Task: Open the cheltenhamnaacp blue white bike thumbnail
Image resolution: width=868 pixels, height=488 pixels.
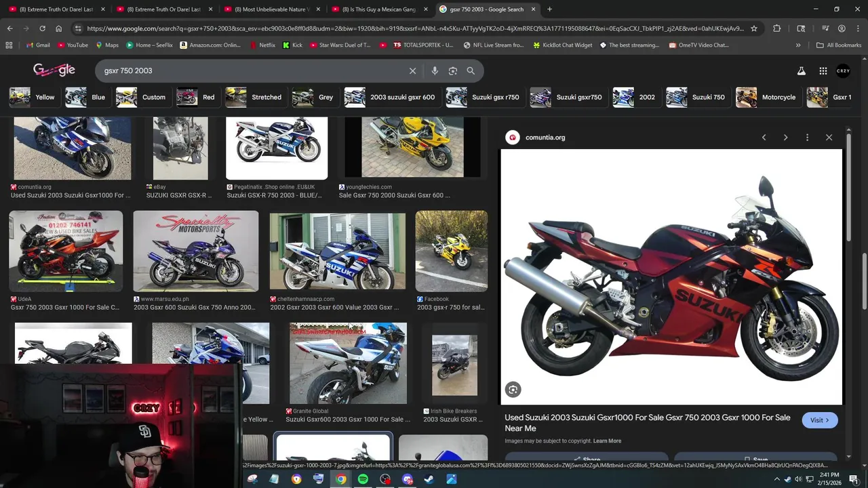Action: click(338, 251)
